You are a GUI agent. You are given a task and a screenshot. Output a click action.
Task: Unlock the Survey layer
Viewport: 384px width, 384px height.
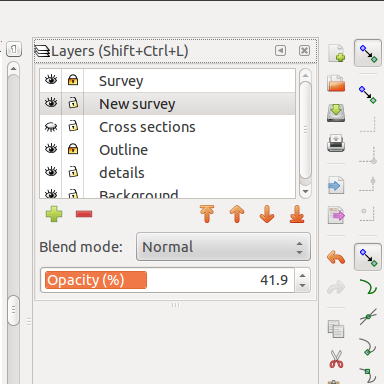click(73, 80)
